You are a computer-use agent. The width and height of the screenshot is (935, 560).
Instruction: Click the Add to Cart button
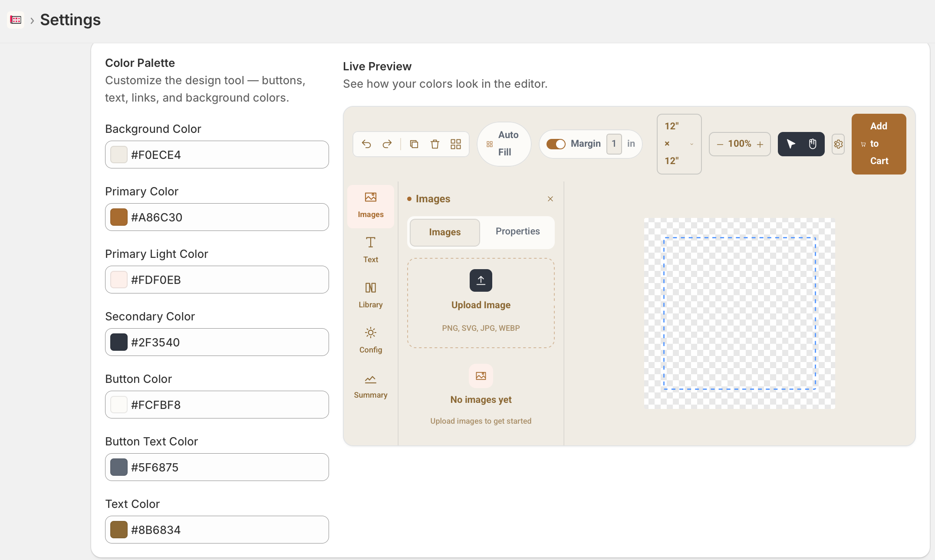click(x=879, y=144)
